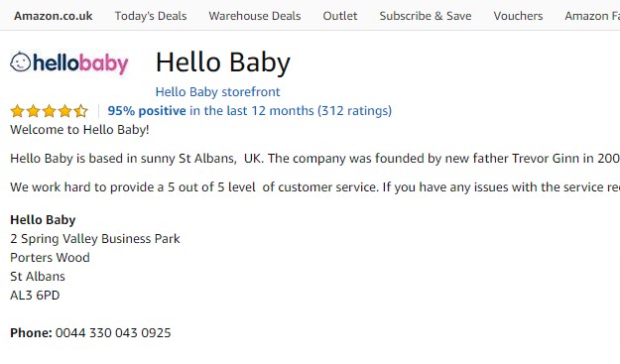The height and width of the screenshot is (364, 620).
Task: Go to Warehouse Deals
Action: click(255, 16)
